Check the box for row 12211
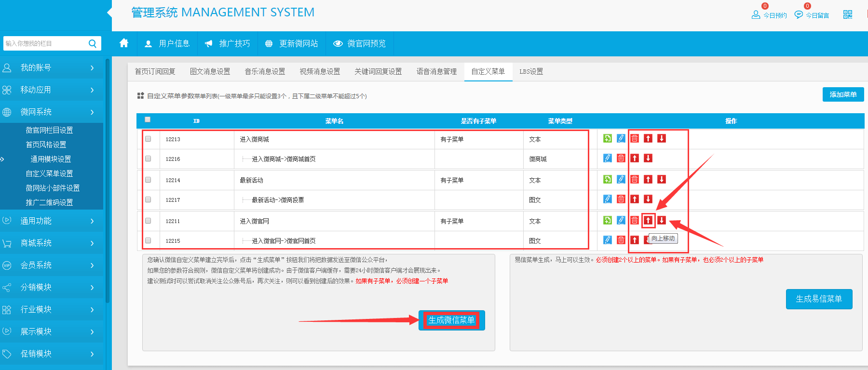868x370 pixels. click(x=148, y=221)
